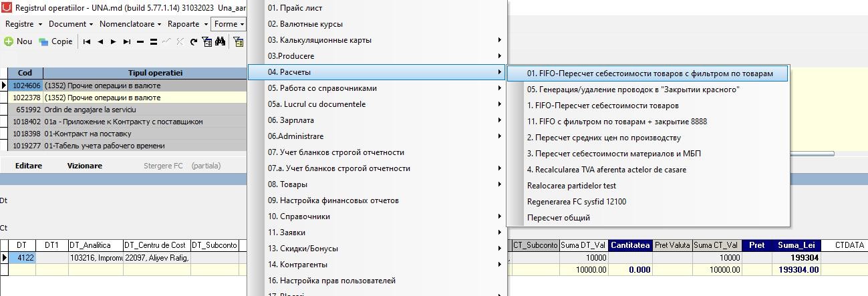
Task: Run 1. FIFO-Пересчет себестоимости товаров
Action: 647,106
